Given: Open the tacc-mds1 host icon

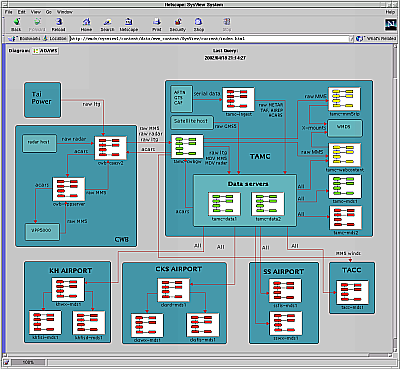Looking at the screenshot, I should click(352, 292).
